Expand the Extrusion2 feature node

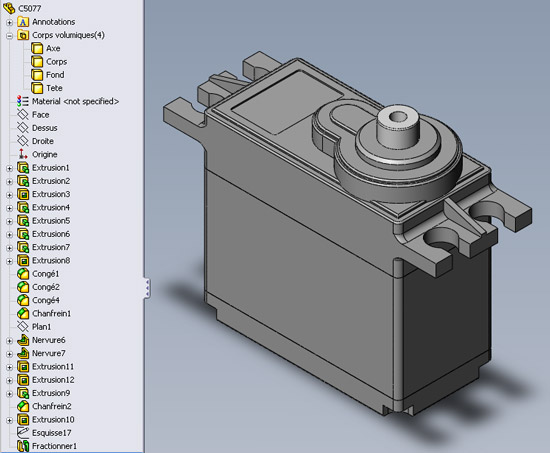click(9, 182)
